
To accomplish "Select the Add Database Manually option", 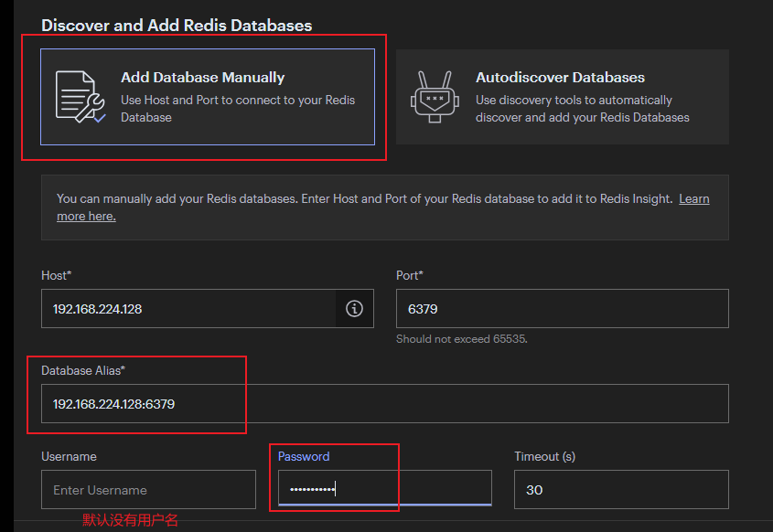I will (x=207, y=94).
